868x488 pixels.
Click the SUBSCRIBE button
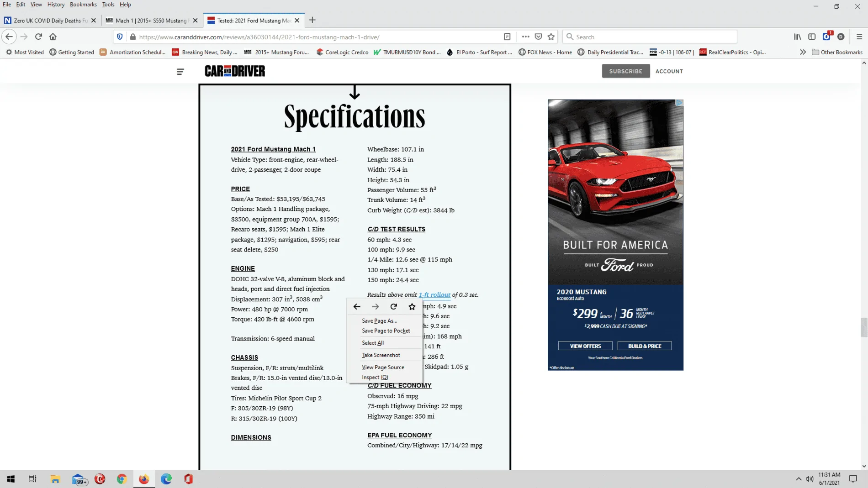pos(626,71)
